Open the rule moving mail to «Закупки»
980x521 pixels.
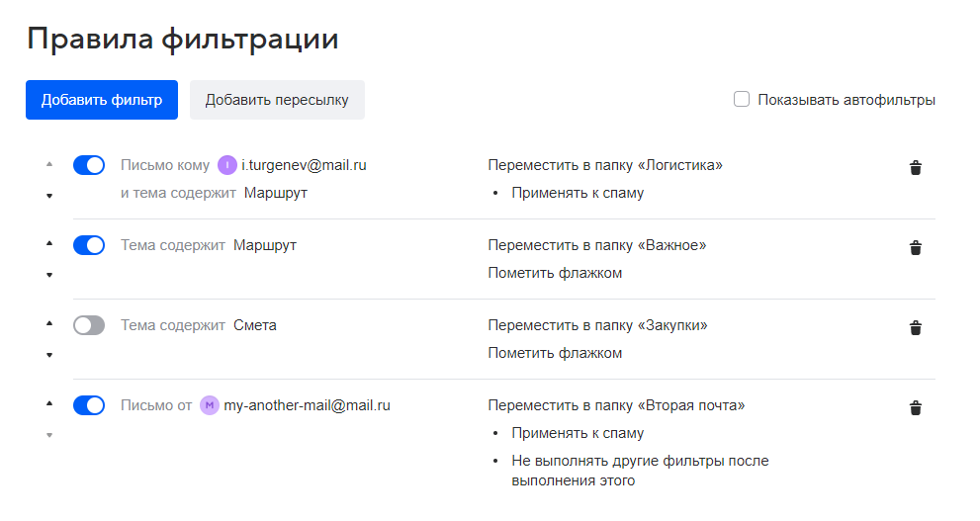[598, 325]
